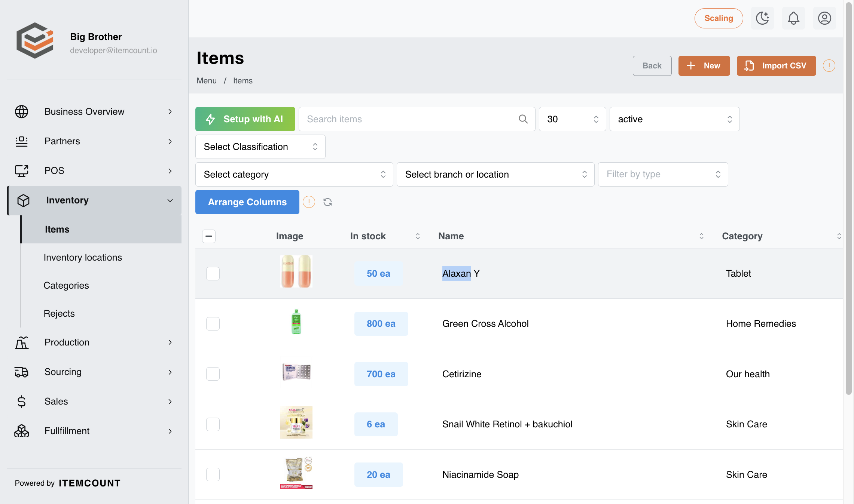Check the Alaxan Y row checkbox

tap(213, 274)
